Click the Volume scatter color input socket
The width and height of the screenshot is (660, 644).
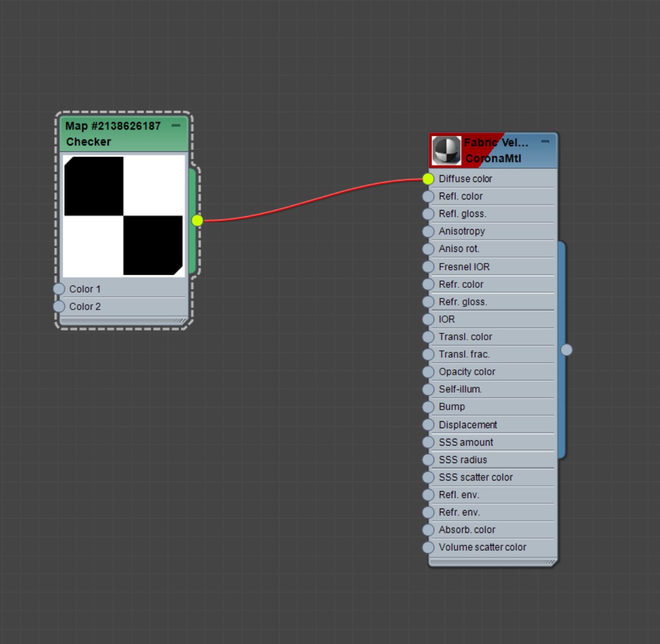coord(428,547)
